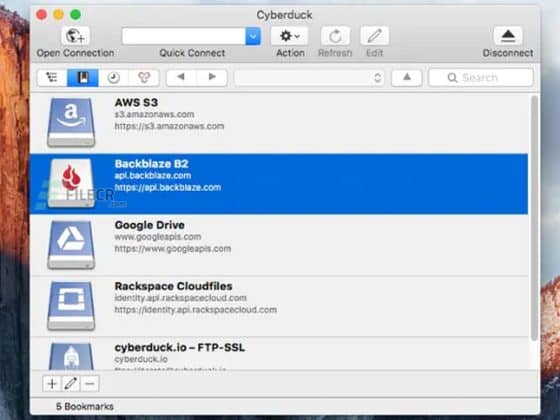Go back with the left arrow
Image resolution: width=560 pixels, height=420 pixels.
tap(181, 77)
